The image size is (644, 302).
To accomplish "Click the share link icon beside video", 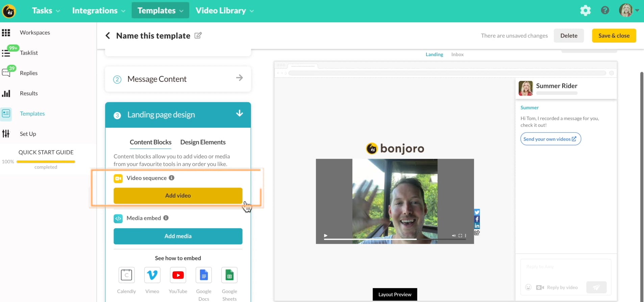I will tap(477, 232).
